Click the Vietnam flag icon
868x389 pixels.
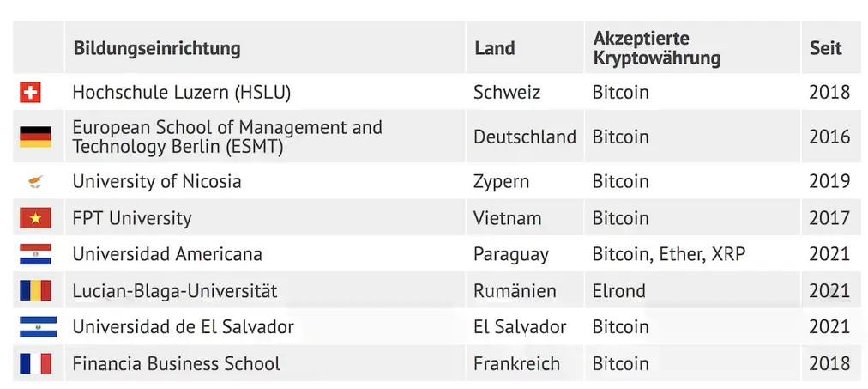(x=35, y=218)
